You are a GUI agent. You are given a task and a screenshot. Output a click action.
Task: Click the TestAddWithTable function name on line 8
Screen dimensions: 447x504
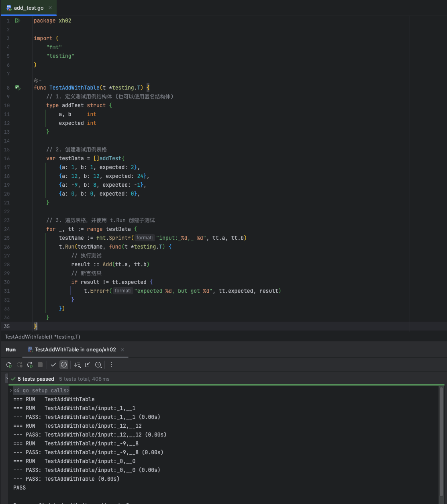point(74,88)
